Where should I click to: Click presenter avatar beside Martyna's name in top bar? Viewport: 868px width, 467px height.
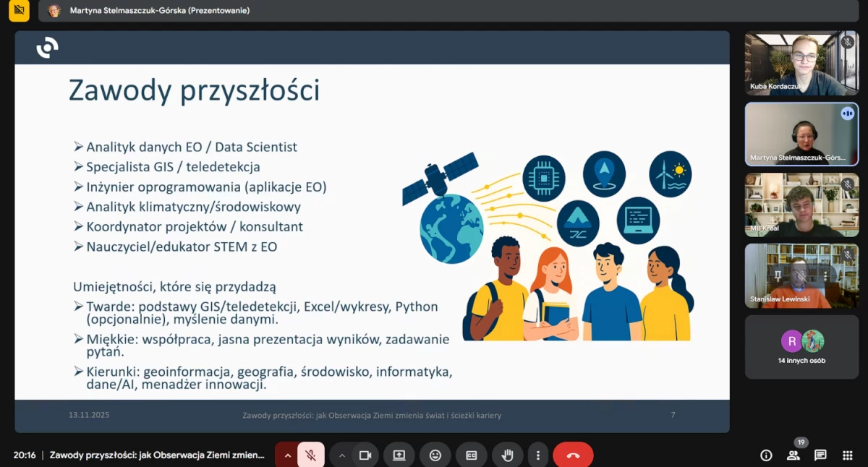pyautogui.click(x=54, y=11)
